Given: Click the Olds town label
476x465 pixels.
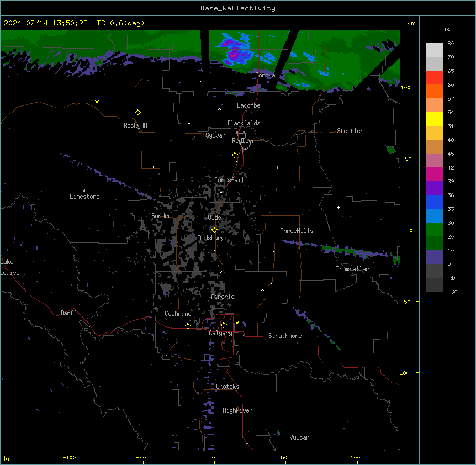Looking at the screenshot, I should click(214, 218).
